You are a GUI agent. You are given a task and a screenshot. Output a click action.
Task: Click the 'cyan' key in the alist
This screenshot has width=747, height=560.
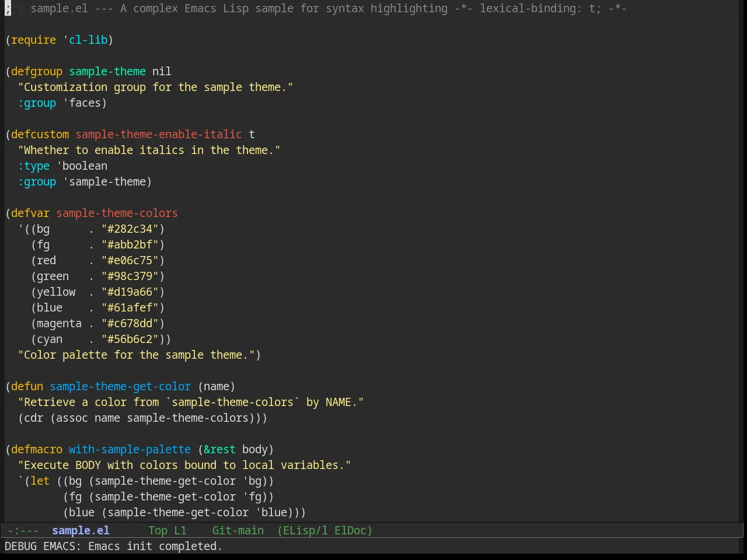[50, 339]
